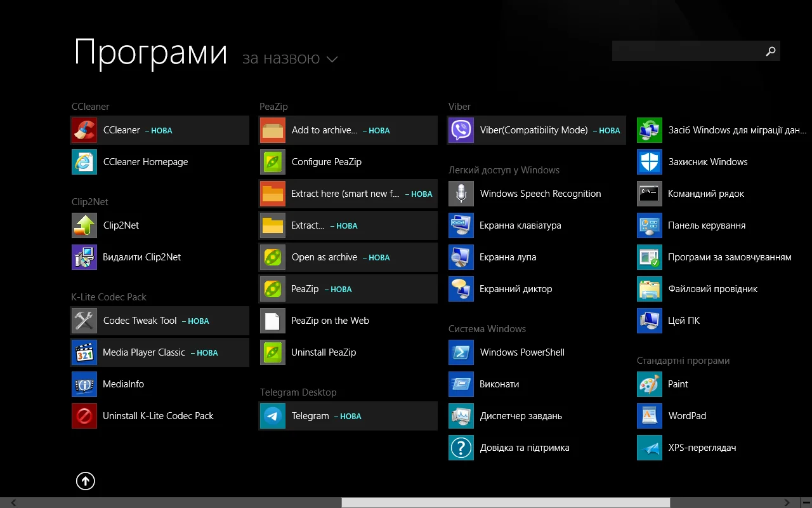Screen dimensions: 812x508
Task: Click the scrollbar right arrow
Action: point(787,502)
